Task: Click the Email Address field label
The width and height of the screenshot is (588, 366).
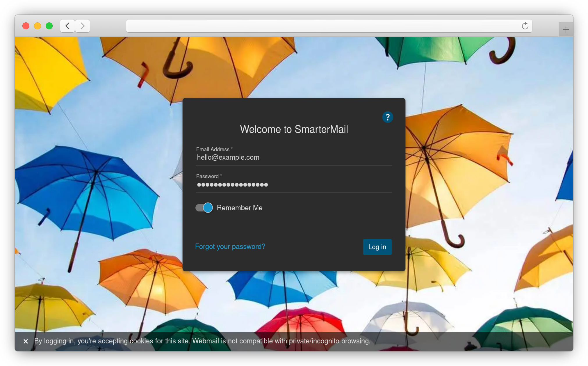Action: click(213, 149)
